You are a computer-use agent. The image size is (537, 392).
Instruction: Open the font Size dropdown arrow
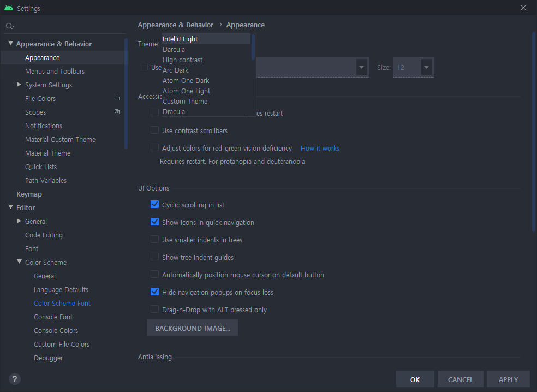(x=426, y=67)
